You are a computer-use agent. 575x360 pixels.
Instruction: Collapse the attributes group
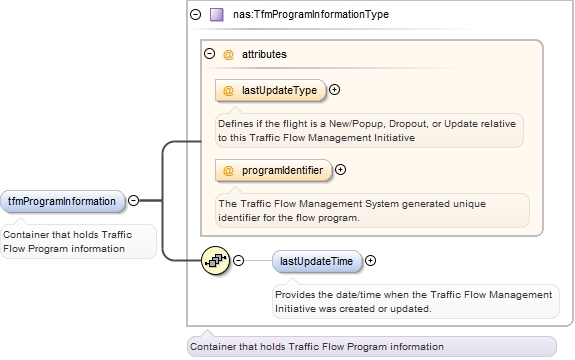(x=209, y=54)
